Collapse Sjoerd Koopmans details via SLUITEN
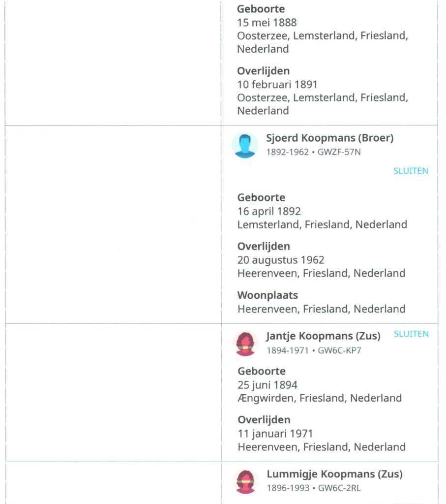The width and height of the screenshot is (446, 504). 411,171
